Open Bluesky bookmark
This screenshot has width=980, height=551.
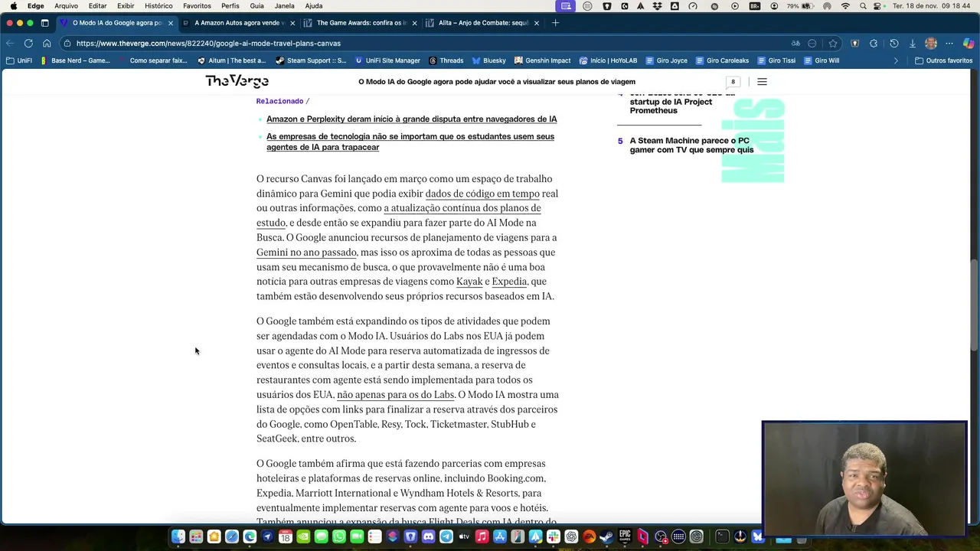click(x=489, y=60)
